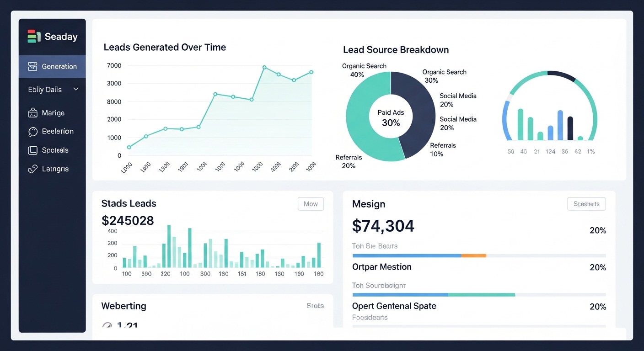Expand the Eblly Dalis chevron
The height and width of the screenshot is (351, 644).
tap(76, 89)
